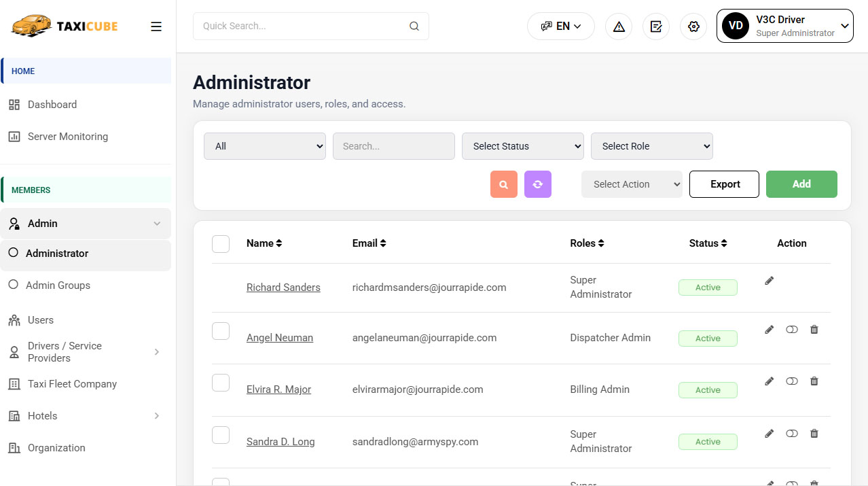Image resolution: width=868 pixels, height=486 pixels.
Task: Toggle status switch for Sandra D. Long
Action: [x=792, y=434]
